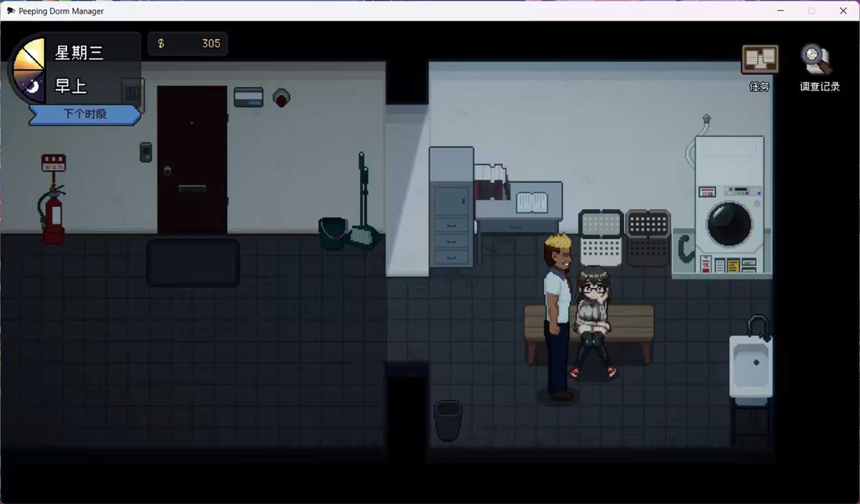Click the green water bucket
The image size is (860, 504).
(332, 234)
